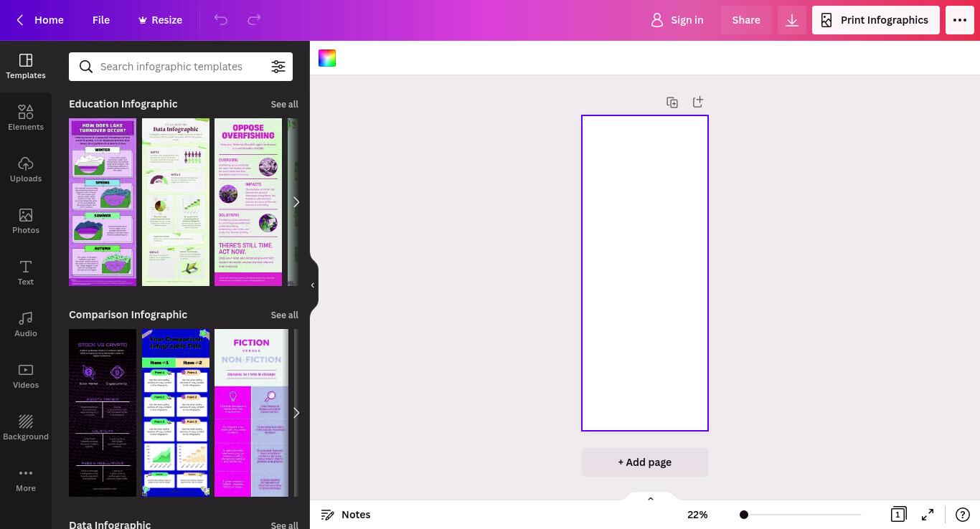Open the Templates sidebar tab
Screen dimensions: 980x529
[26, 66]
